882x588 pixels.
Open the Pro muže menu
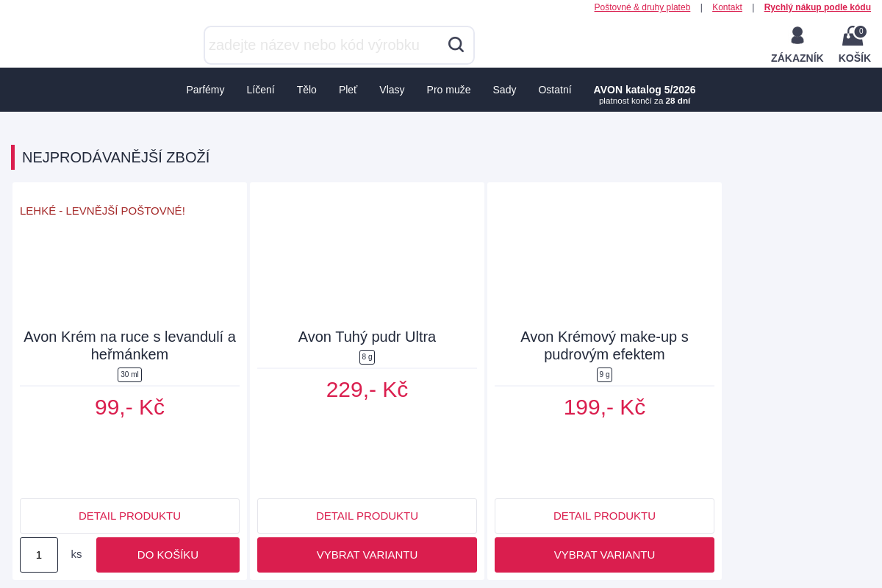pyautogui.click(x=448, y=90)
